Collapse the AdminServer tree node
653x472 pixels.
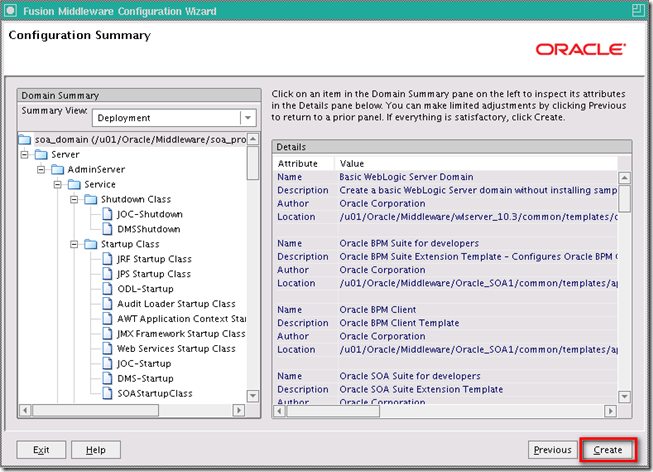(x=41, y=170)
